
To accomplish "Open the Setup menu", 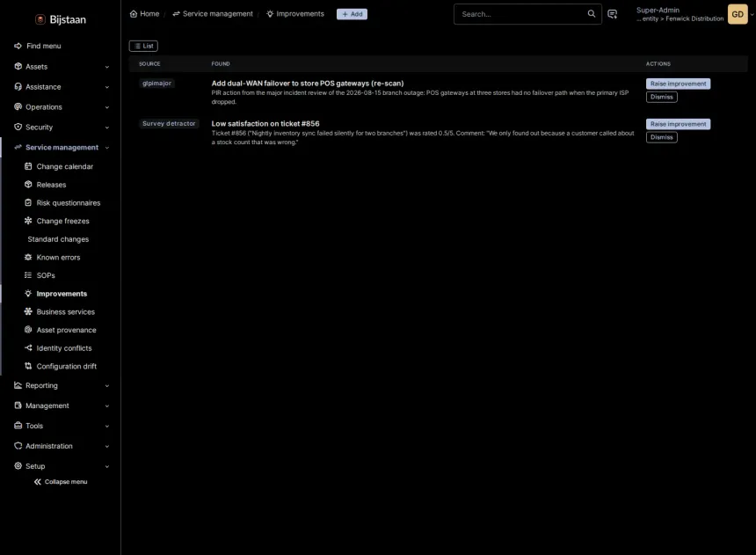I will (62, 466).
